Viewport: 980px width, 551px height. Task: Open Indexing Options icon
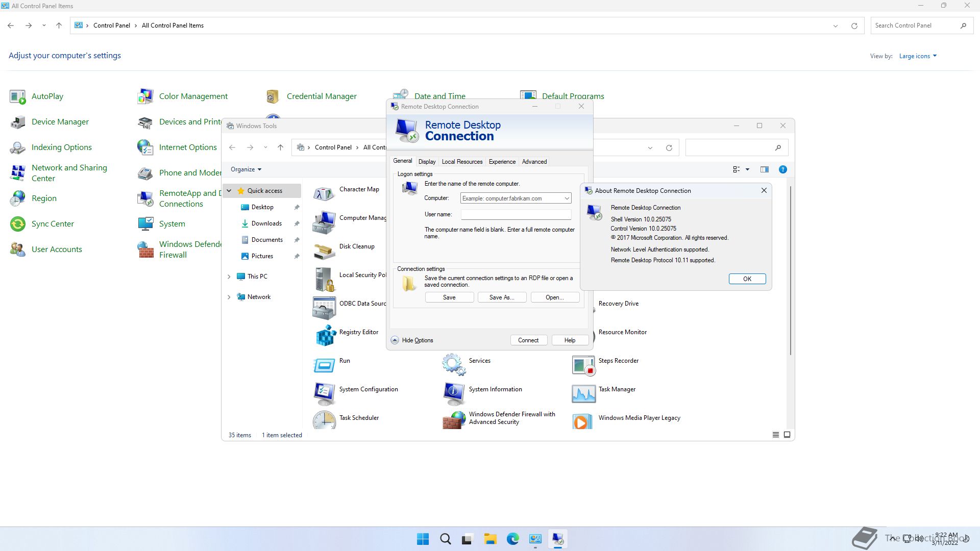[18, 147]
